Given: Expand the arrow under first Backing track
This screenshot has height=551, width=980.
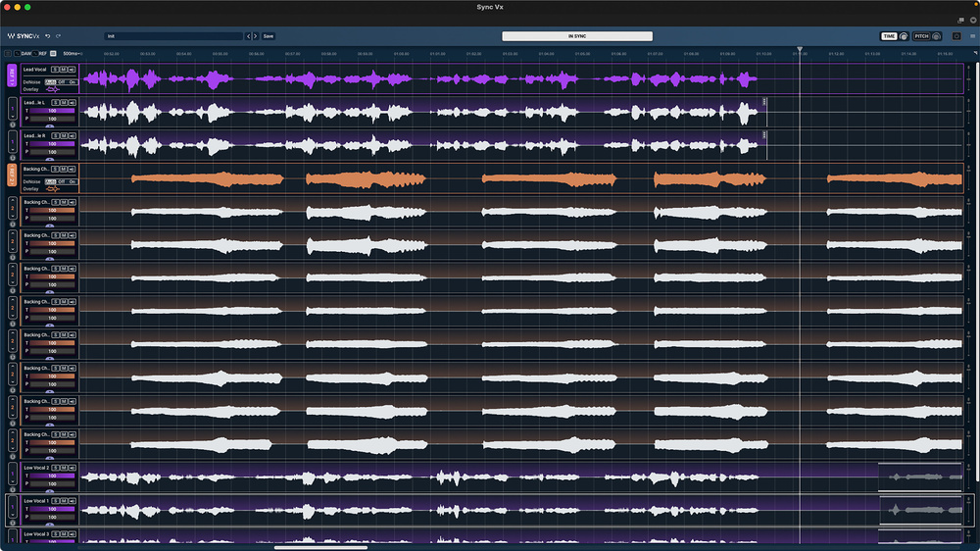Looking at the screenshot, I should click(x=49, y=225).
